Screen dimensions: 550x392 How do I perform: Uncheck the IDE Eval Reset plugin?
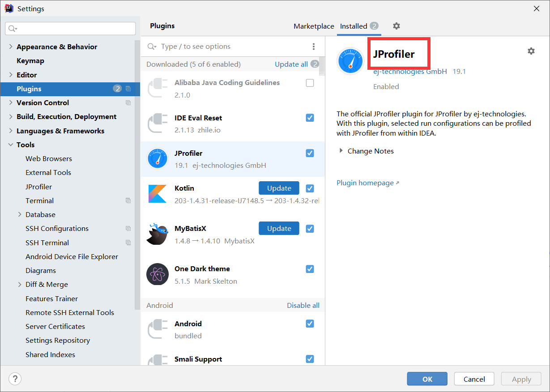pos(310,118)
